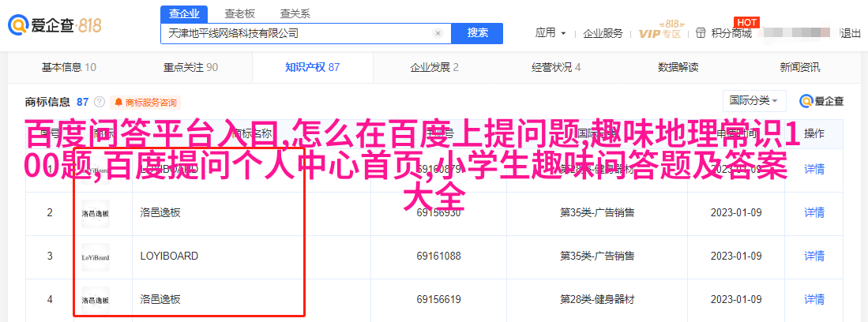The height and width of the screenshot is (322, 868).
Task: Click the 洛邑逸板 trademark thumbnail in row 2
Action: (96, 213)
